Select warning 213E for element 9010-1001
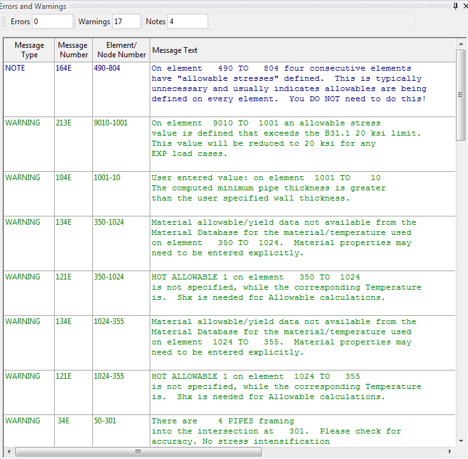This screenshot has height=459, width=468. click(x=230, y=144)
